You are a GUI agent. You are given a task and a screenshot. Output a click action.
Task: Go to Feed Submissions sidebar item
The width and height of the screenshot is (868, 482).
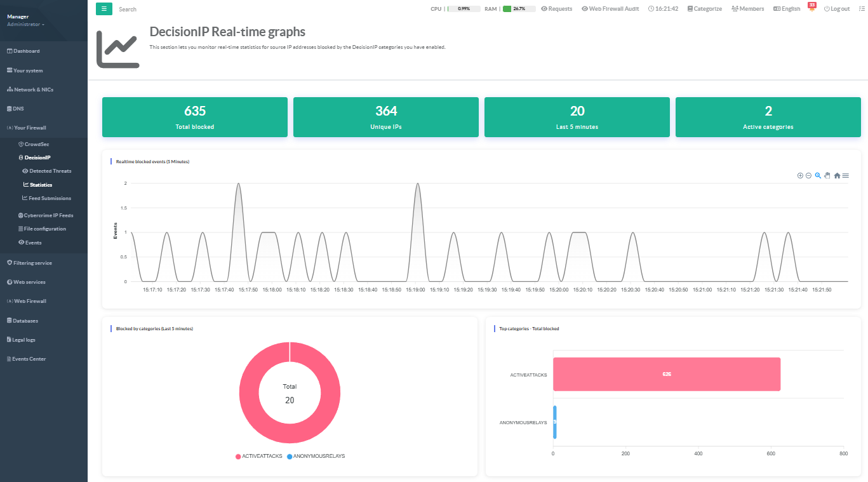[x=50, y=198]
